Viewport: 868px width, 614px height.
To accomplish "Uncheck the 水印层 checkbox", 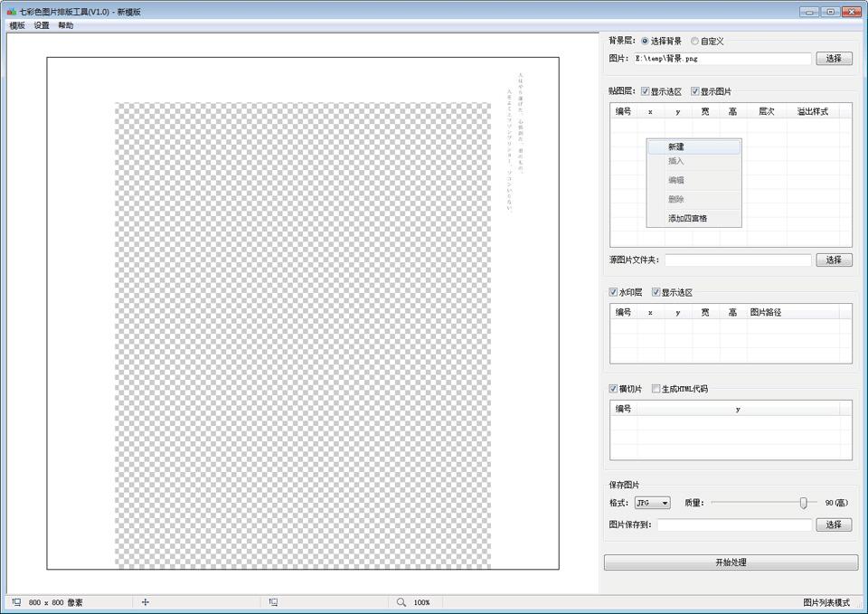I will click(614, 292).
